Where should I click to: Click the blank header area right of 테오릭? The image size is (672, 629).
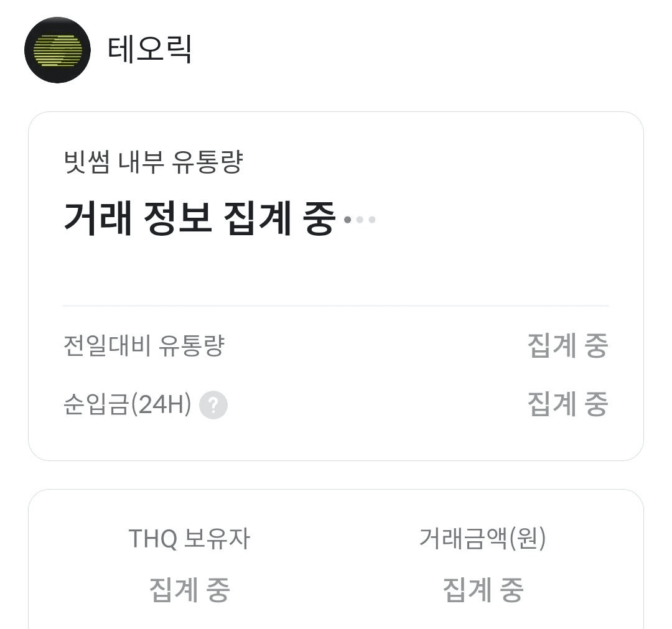(436, 50)
